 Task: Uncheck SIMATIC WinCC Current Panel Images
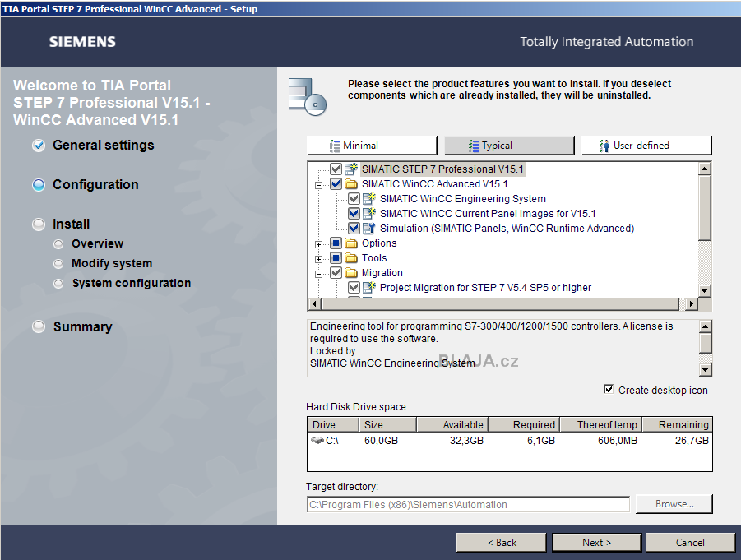point(354,213)
